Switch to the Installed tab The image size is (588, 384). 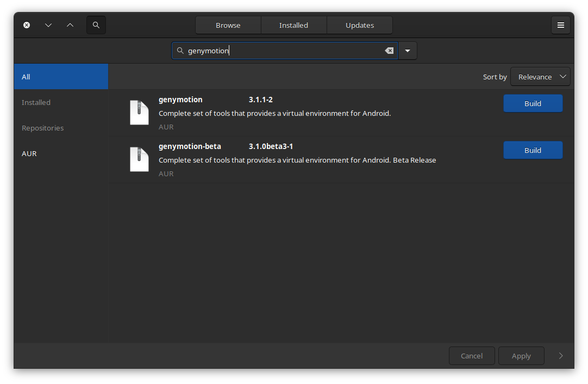(293, 25)
